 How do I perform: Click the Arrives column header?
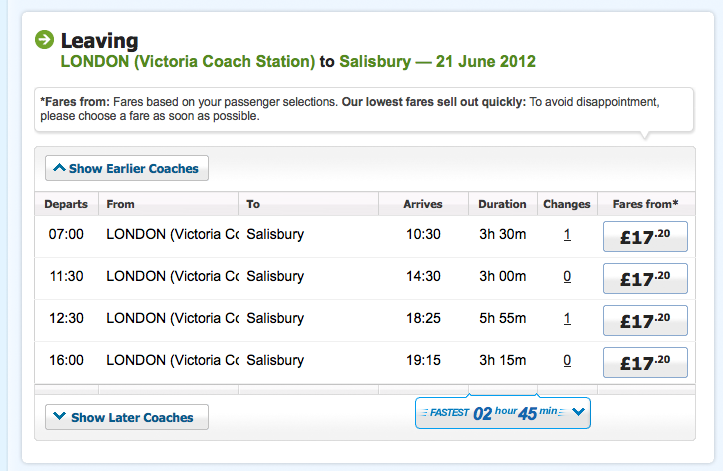[422, 204]
